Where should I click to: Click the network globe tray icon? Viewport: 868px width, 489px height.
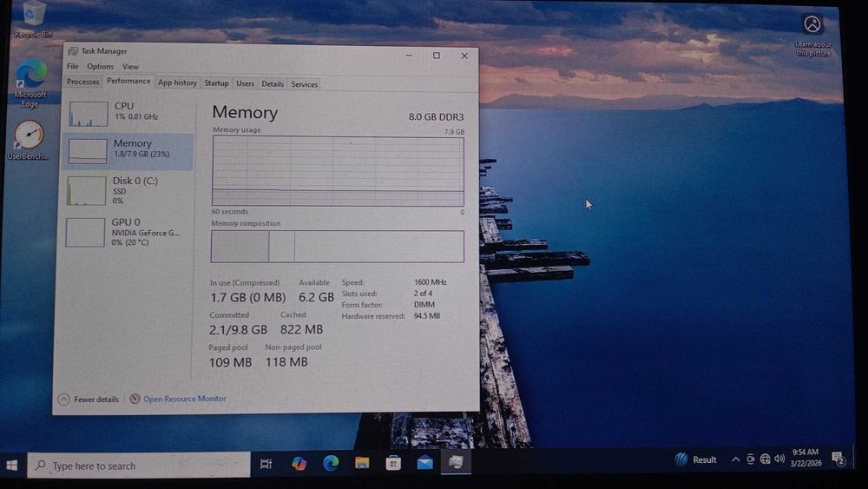(x=765, y=459)
